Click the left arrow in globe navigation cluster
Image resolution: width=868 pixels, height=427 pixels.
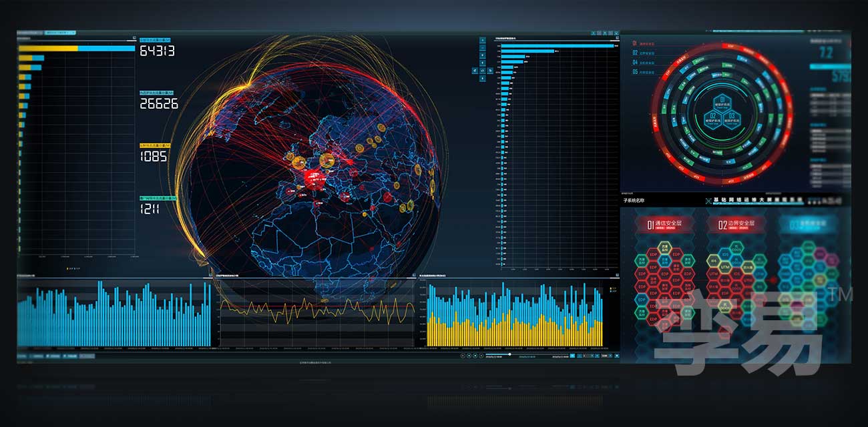point(475,69)
